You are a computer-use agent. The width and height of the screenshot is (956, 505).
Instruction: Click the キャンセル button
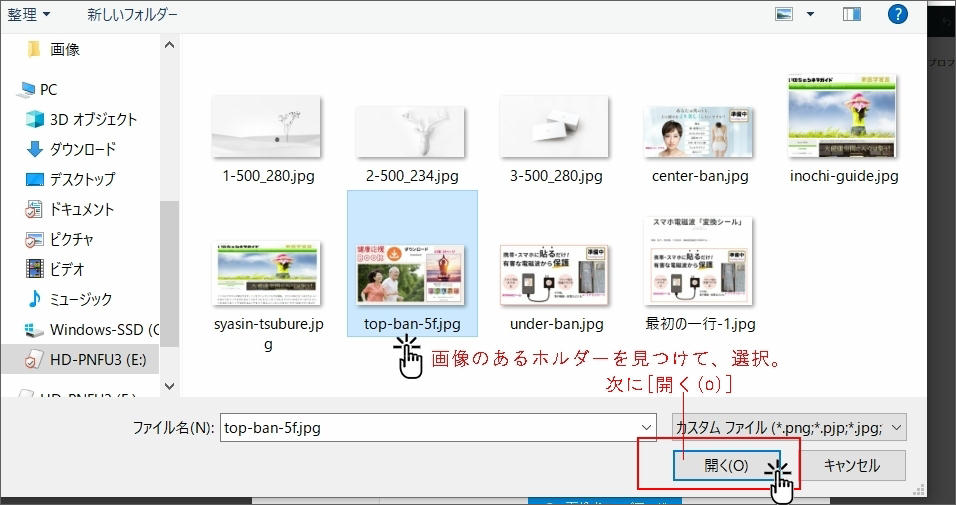click(x=851, y=465)
